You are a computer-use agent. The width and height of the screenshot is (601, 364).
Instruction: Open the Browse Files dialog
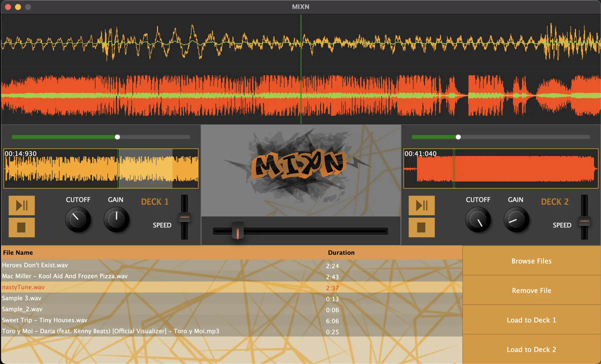[x=531, y=261]
